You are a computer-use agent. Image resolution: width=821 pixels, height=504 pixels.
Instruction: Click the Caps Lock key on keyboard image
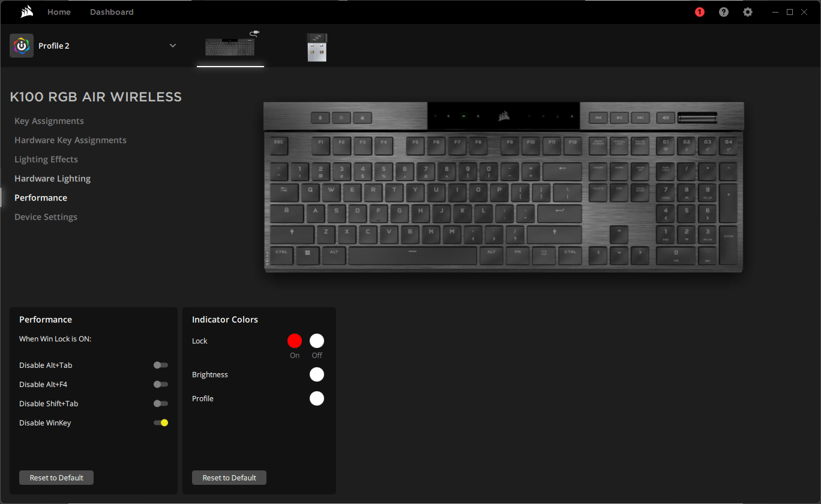(x=287, y=214)
